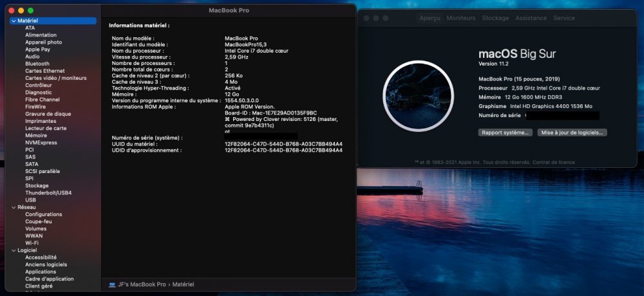Viewport: 644px width, 296px height.
Task: Select Thunderbolt/USB4 in the sidebar
Action: pos(48,193)
